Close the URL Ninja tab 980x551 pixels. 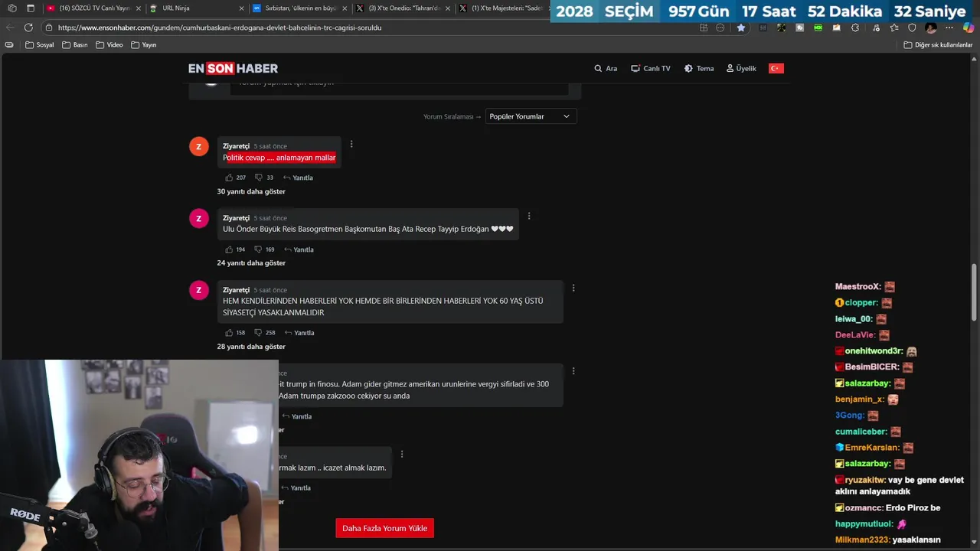(x=242, y=8)
